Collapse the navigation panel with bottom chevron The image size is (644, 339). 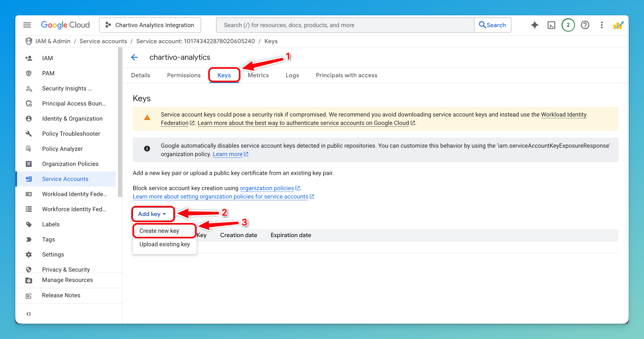pyautogui.click(x=28, y=314)
